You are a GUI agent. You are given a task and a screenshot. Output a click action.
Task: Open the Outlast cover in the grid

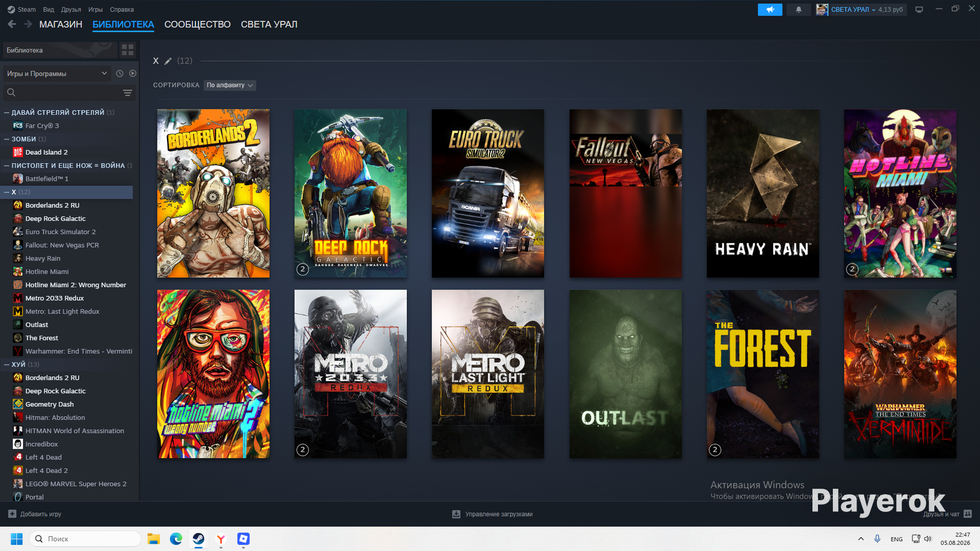coord(626,374)
